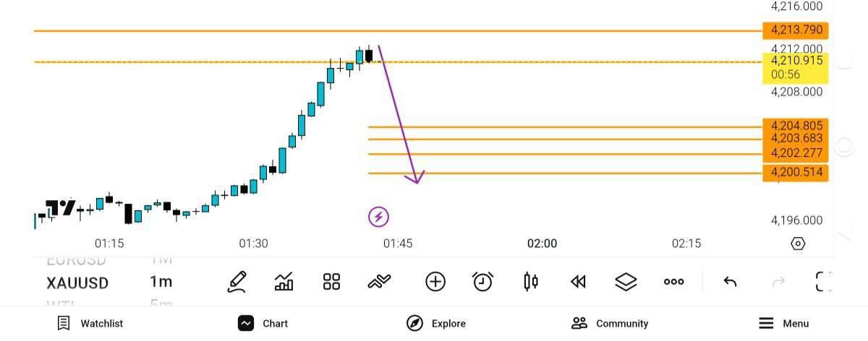
Task: Change chart type via the candlestick icon
Action: click(x=531, y=282)
